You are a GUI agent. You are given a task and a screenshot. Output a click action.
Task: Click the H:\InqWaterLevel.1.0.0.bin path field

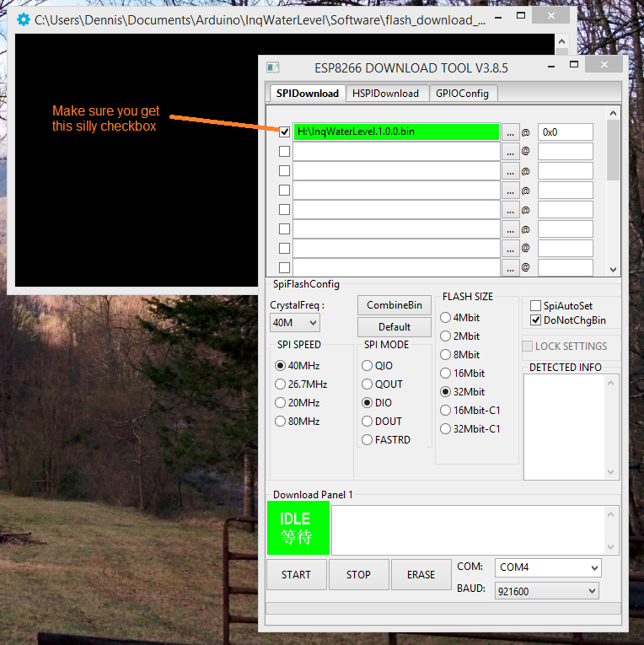(396, 132)
